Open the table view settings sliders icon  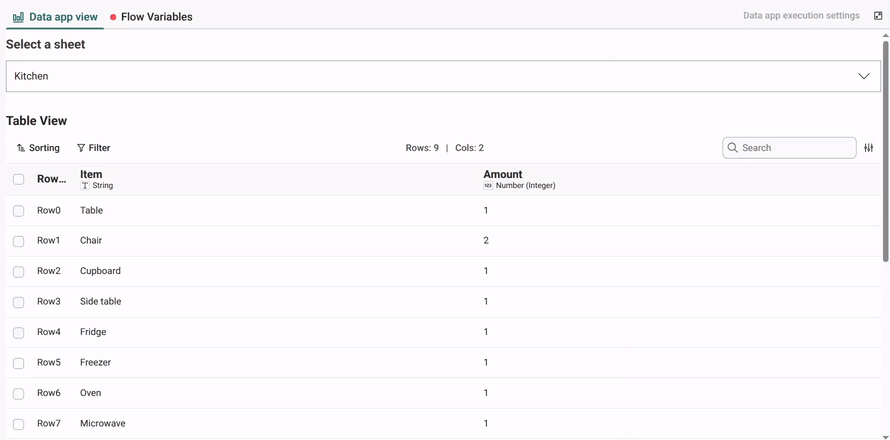tap(868, 148)
